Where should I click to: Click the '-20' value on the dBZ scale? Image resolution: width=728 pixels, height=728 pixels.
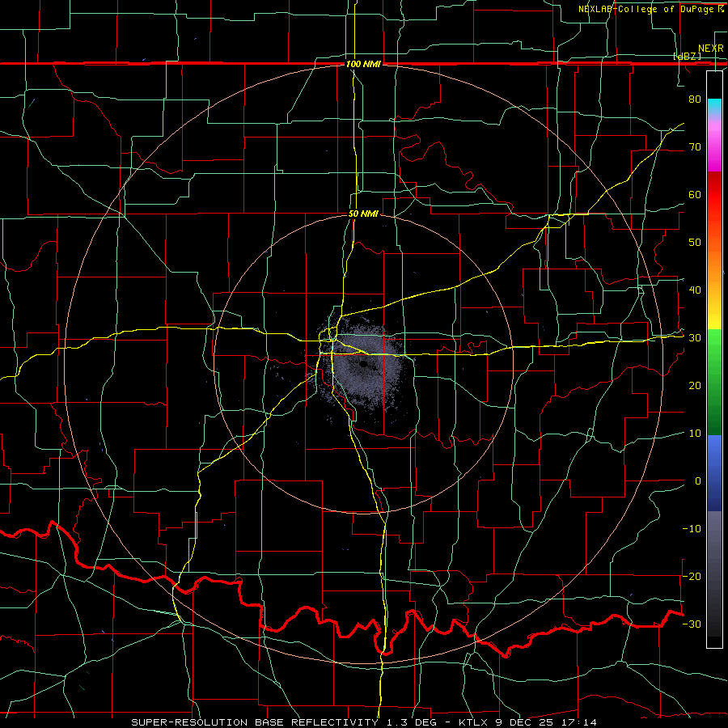pyautogui.click(x=692, y=576)
